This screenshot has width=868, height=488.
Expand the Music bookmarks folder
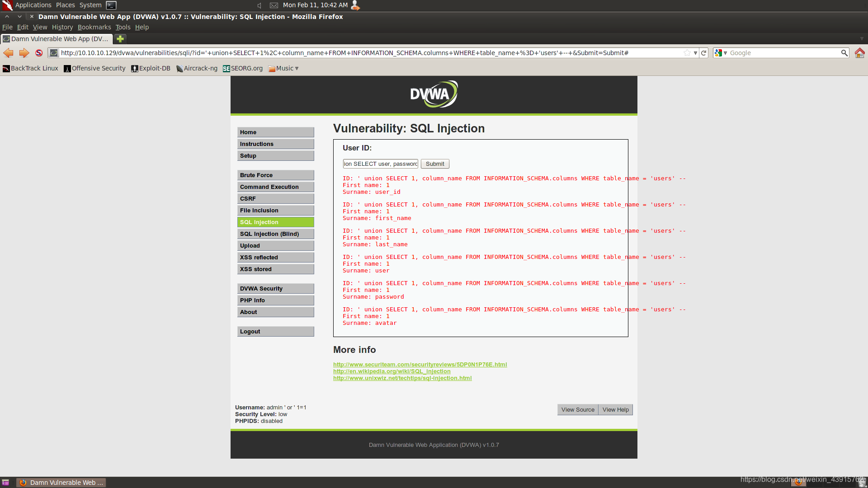pos(283,68)
